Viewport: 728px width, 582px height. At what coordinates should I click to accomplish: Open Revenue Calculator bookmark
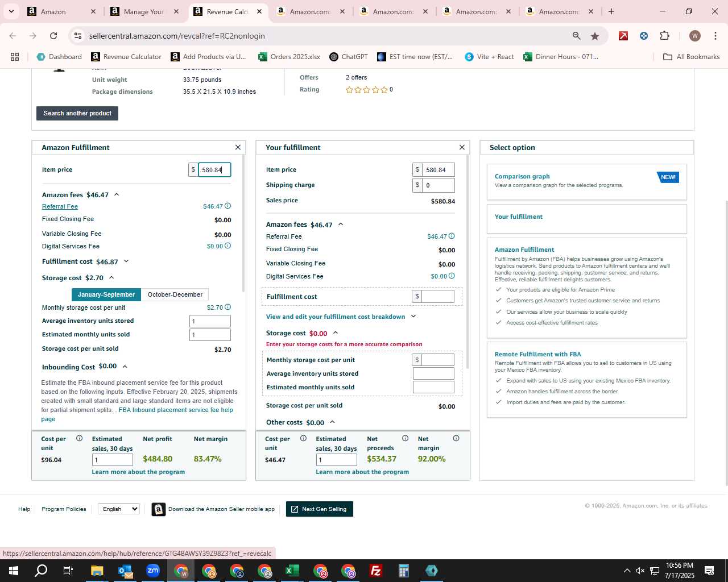[x=126, y=57]
